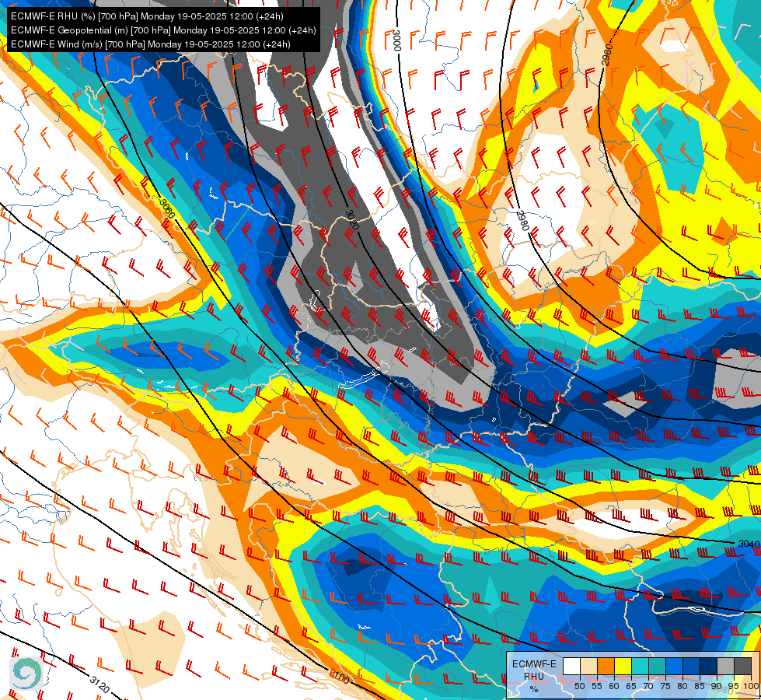Screen dimensions: 761x700
Task: Click the legend label 75
Action: click(x=665, y=687)
